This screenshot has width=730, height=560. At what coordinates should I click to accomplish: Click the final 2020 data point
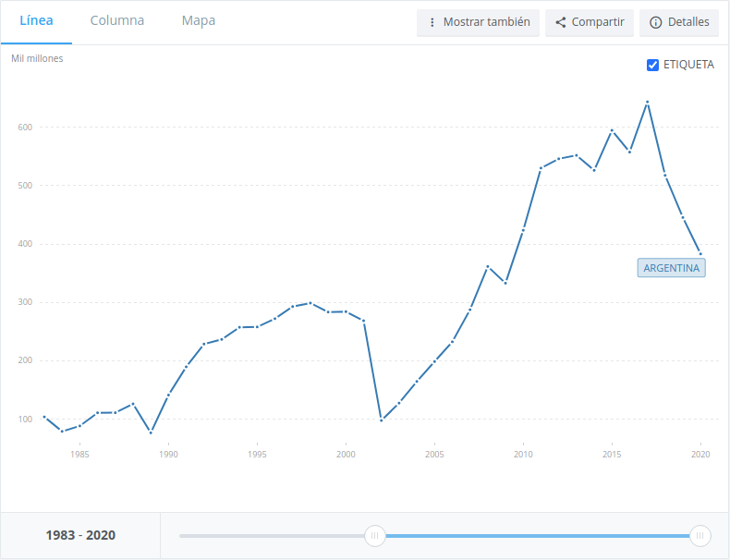(x=700, y=254)
